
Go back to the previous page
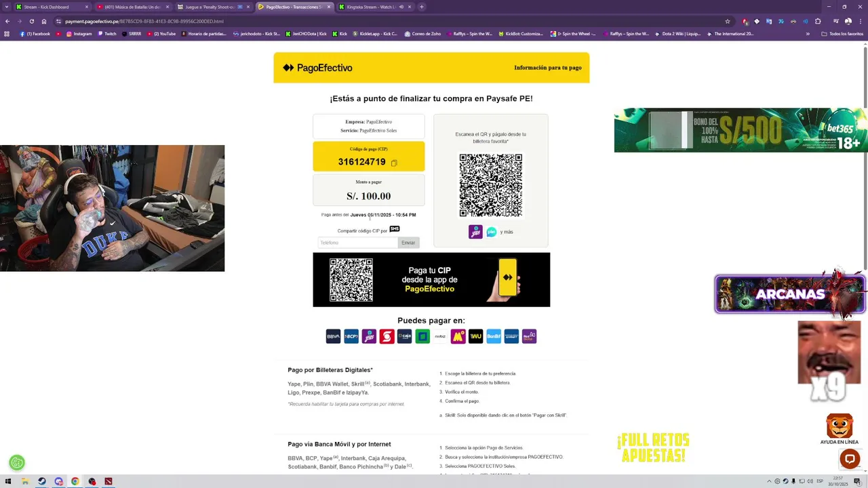pos(7,21)
